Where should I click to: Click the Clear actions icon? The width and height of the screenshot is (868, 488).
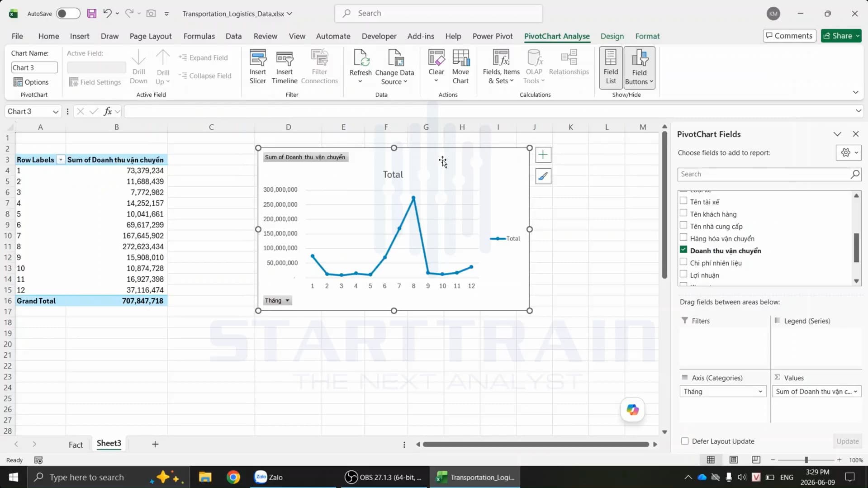pos(436,67)
